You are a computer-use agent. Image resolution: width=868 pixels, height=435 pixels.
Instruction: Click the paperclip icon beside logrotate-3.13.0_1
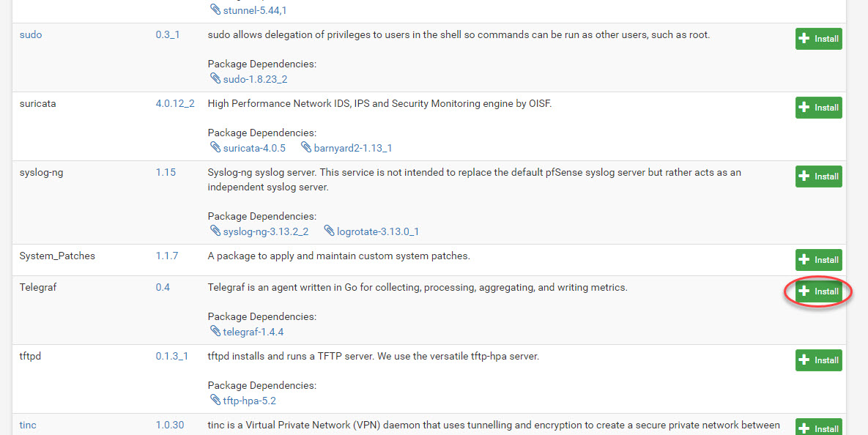pos(329,231)
